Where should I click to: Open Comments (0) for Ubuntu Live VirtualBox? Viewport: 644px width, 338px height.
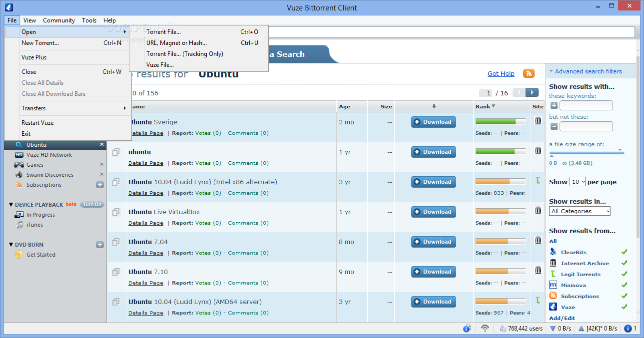[x=248, y=223]
